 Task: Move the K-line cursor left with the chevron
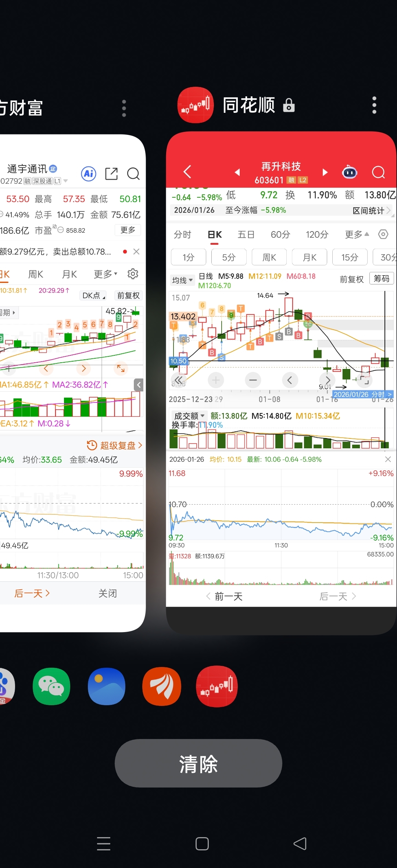point(290,380)
